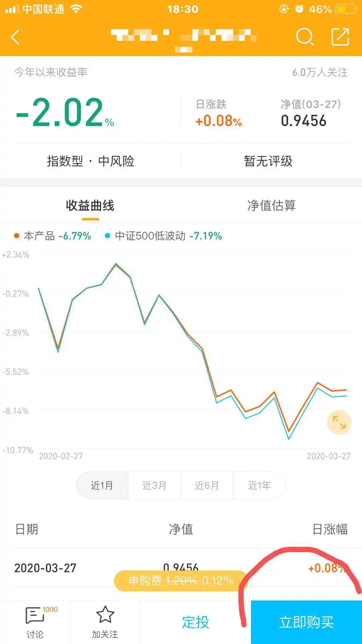The width and height of the screenshot is (362, 644).
Task: Tap the 立即购买 button
Action: coord(306,622)
